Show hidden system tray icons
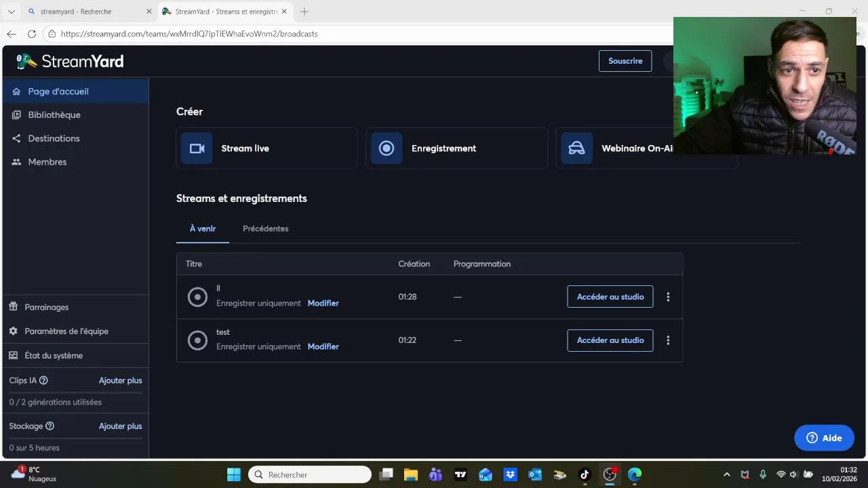Viewport: 868px width, 488px height. coord(727,474)
